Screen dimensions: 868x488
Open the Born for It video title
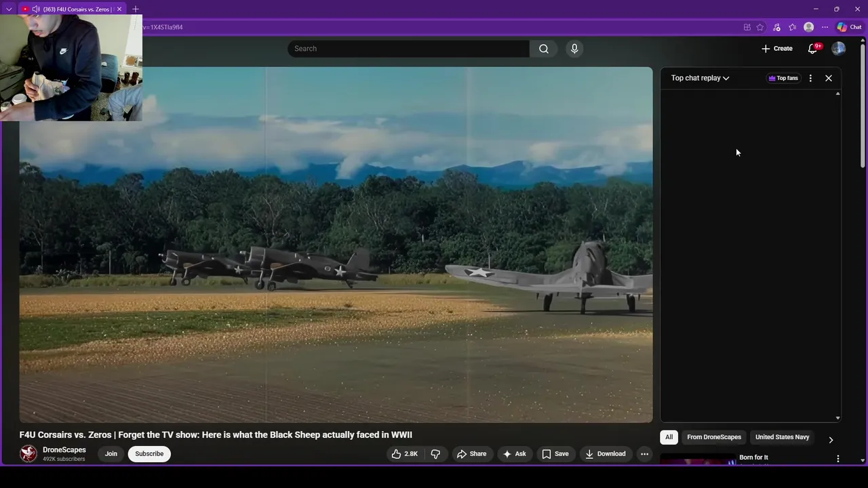[x=753, y=457]
